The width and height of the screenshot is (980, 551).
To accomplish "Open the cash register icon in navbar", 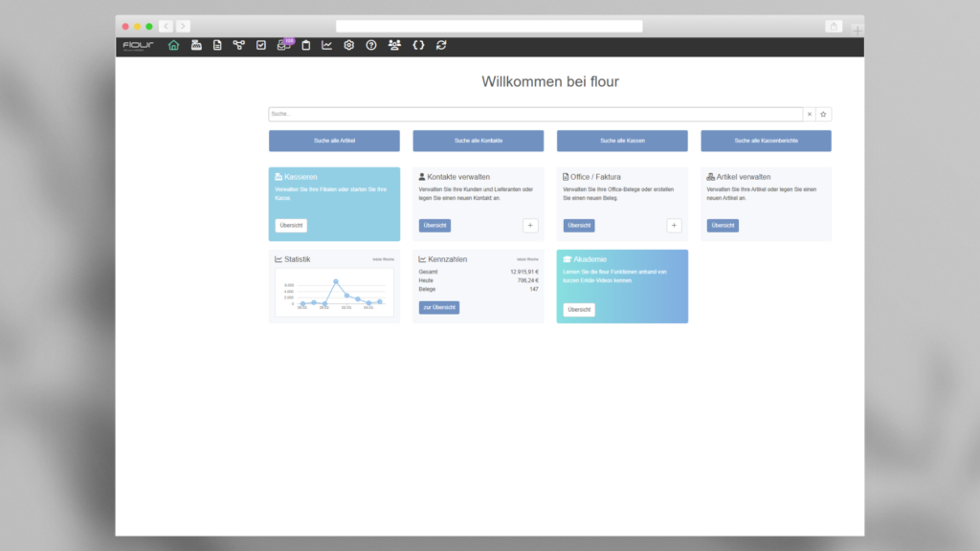I will coord(196,45).
